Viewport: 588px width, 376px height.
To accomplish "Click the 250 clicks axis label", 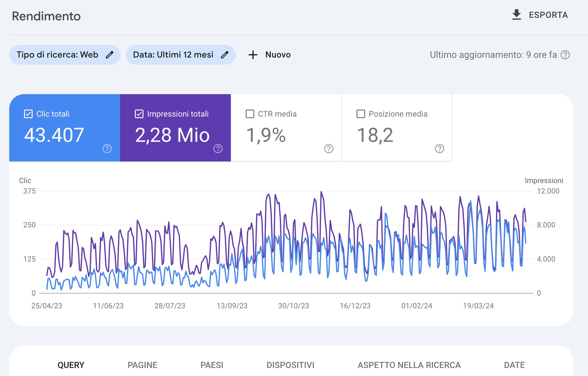I will (x=30, y=225).
